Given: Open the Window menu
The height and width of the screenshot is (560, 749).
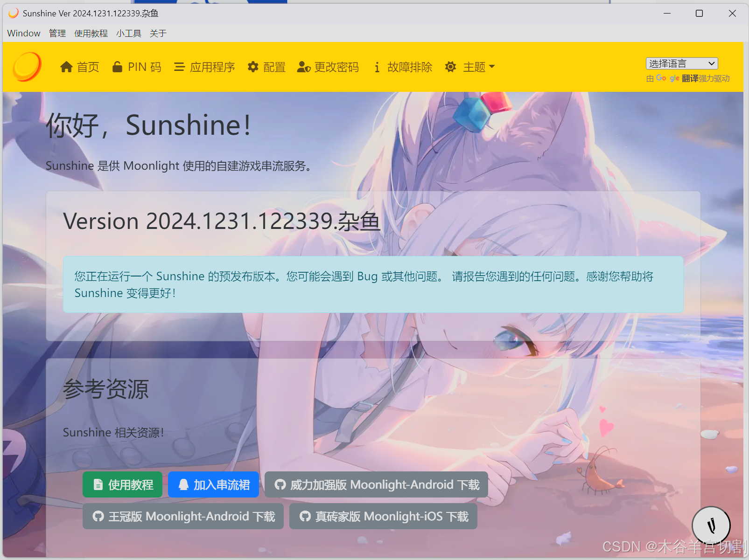Looking at the screenshot, I should (24, 34).
